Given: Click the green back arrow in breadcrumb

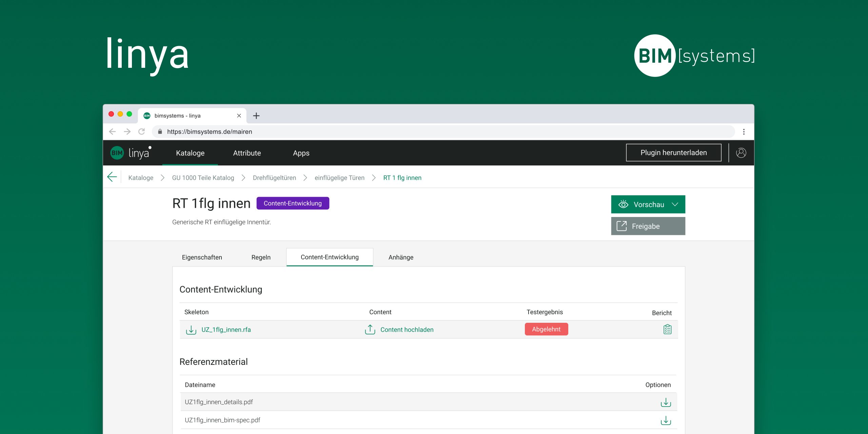Looking at the screenshot, I should click(112, 177).
